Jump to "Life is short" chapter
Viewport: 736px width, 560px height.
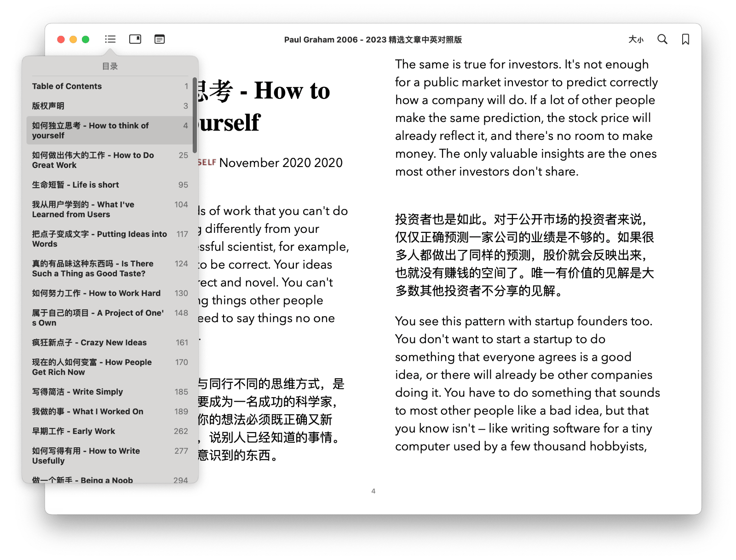click(75, 185)
